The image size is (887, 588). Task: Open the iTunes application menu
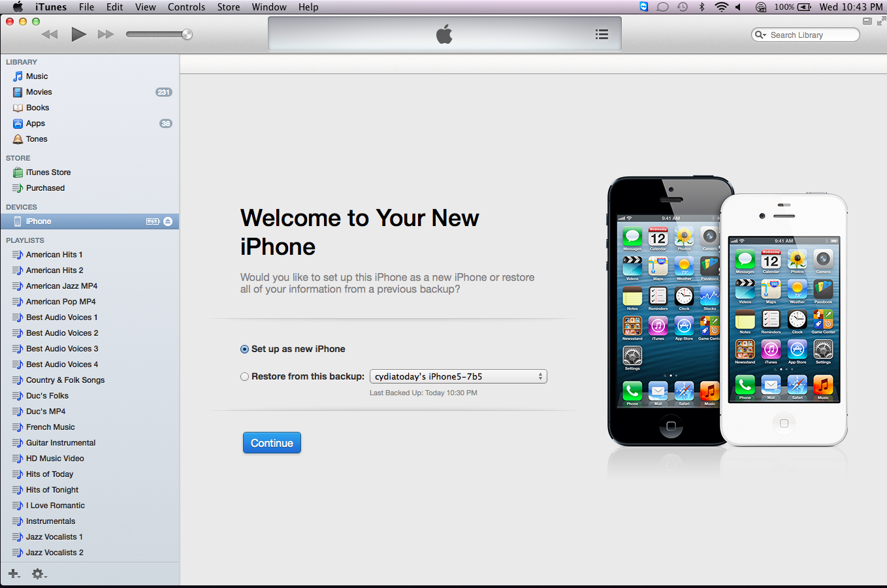pos(51,7)
